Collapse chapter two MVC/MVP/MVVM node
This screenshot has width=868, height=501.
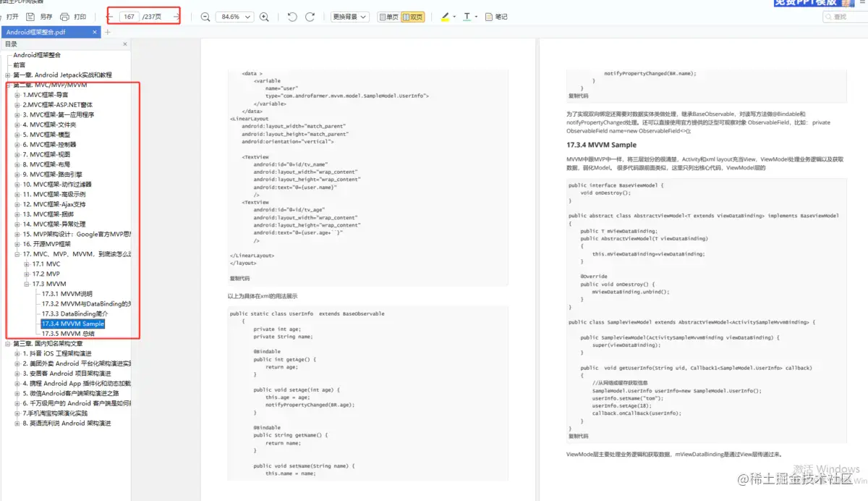point(8,85)
